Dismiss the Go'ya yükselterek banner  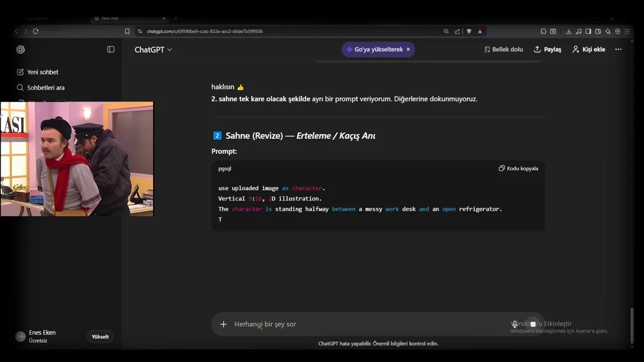(x=408, y=49)
